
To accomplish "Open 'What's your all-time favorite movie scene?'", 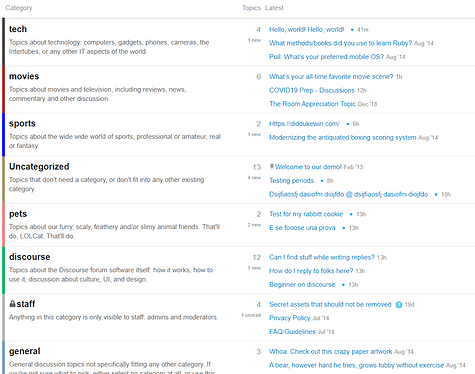I will [x=331, y=77].
